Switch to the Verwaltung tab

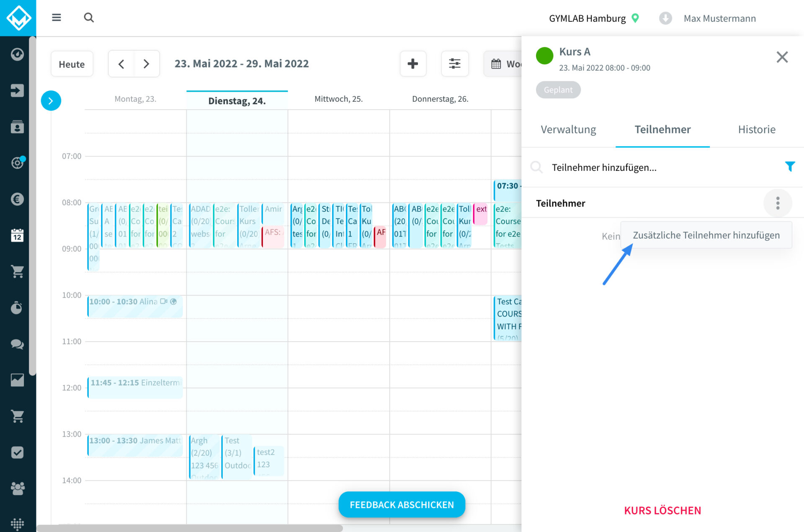[x=568, y=130]
